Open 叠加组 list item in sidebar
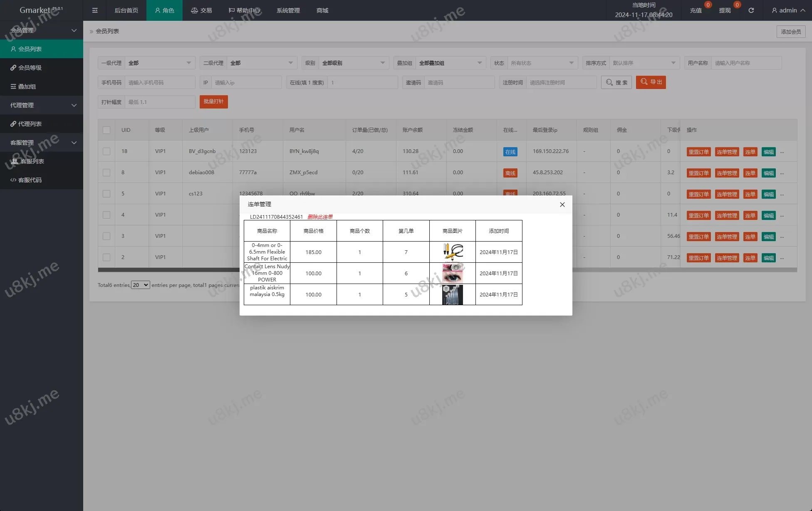812x511 pixels. coord(27,86)
